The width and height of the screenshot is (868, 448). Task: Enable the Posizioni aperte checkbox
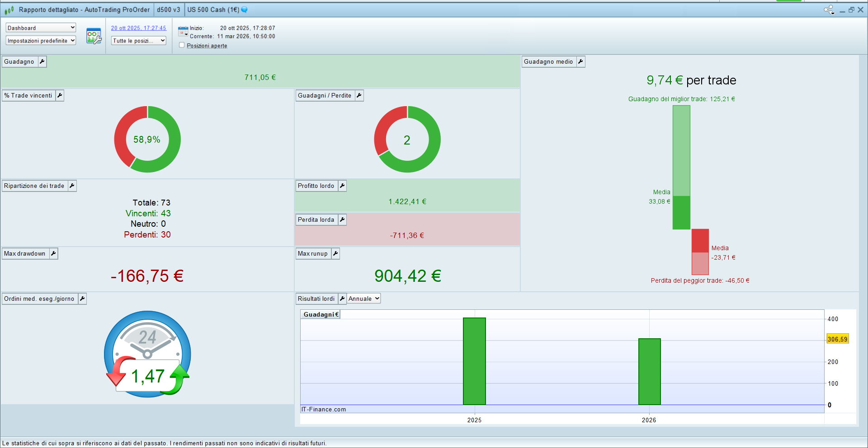point(182,45)
